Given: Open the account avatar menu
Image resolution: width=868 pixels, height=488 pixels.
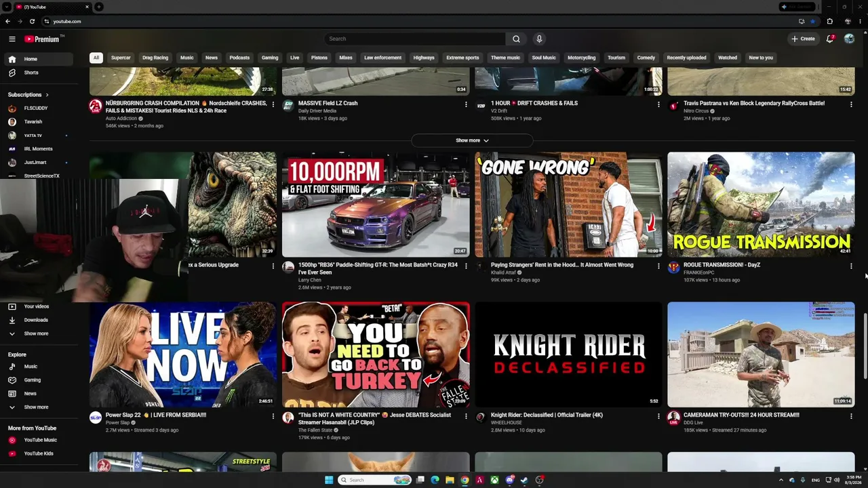Looking at the screenshot, I should 849,39.
